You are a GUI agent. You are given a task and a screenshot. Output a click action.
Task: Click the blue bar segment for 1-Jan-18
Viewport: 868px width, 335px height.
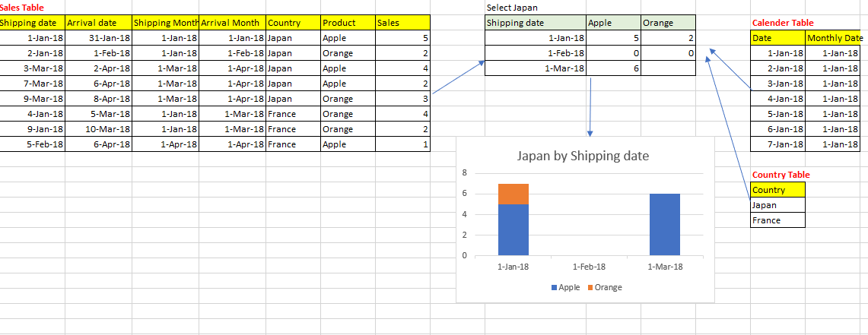[x=513, y=230]
